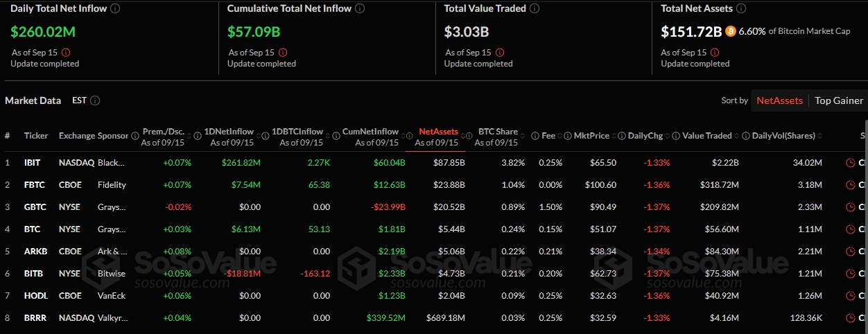Viewport: 868px width, 334px height.
Task: Toggle sort arrows on CumNetInflow column
Action: point(403,136)
